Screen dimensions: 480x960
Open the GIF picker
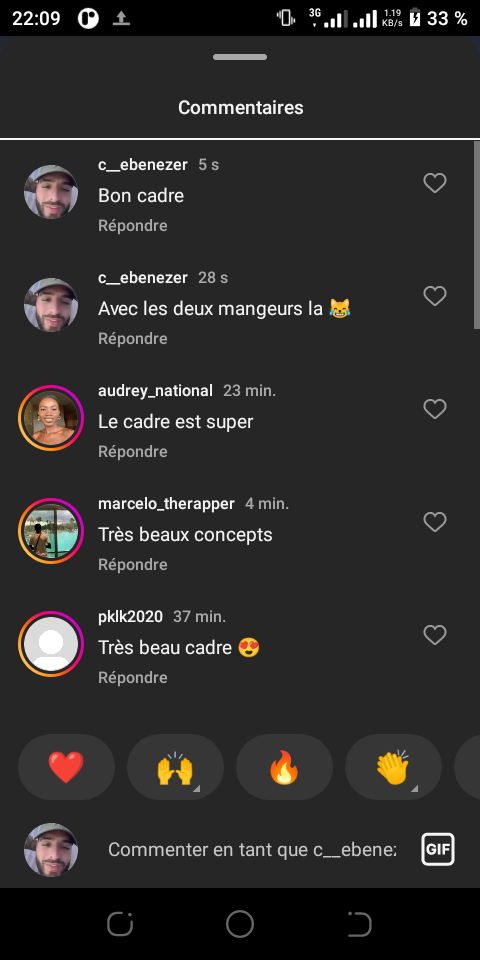438,849
